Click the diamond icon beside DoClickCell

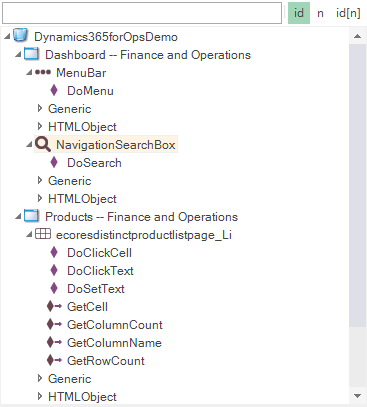click(x=54, y=252)
